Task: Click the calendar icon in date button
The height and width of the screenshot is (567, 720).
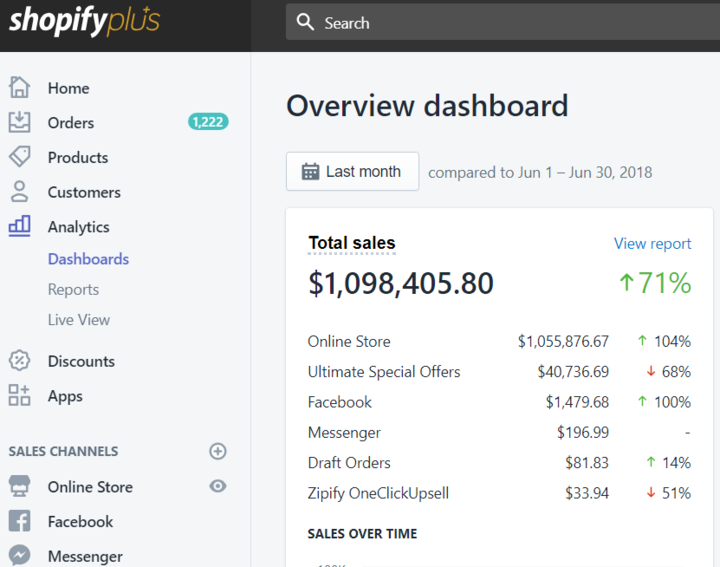Action: coord(310,172)
